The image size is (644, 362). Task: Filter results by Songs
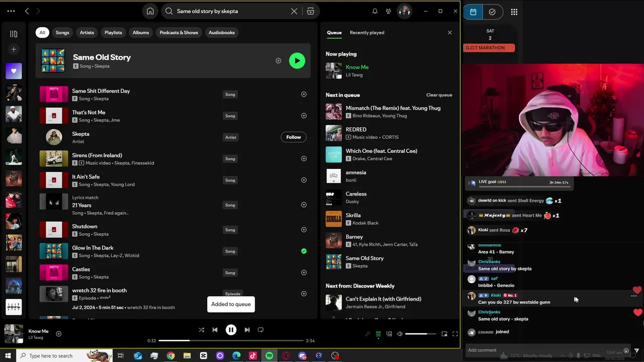point(62,33)
